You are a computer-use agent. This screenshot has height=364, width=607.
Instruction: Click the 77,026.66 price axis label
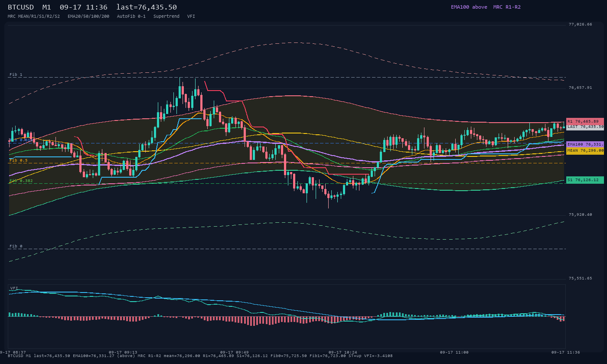point(580,24)
